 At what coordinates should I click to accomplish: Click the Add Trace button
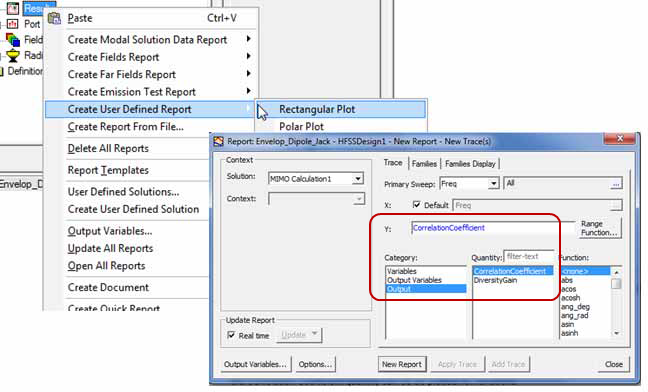508,364
